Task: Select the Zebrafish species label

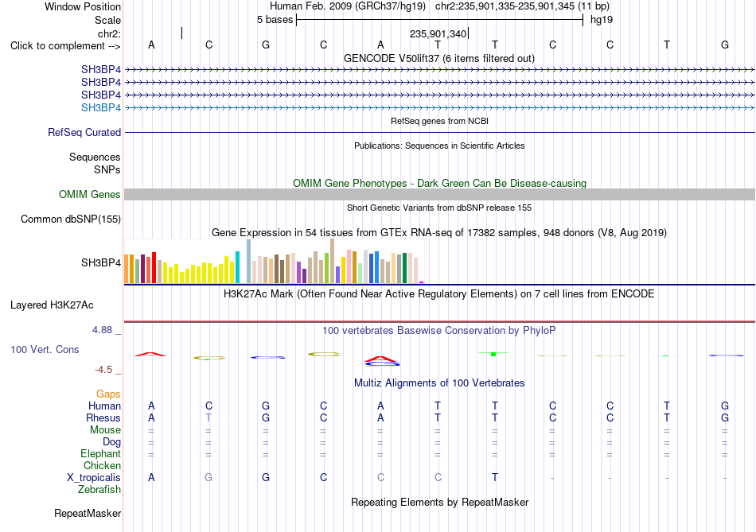Action: (99, 489)
